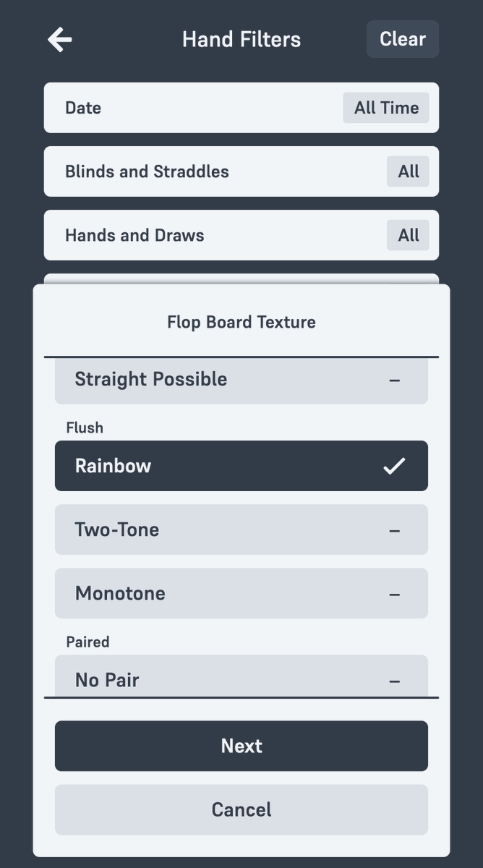Click the dash icon beside Monotone

click(x=395, y=594)
